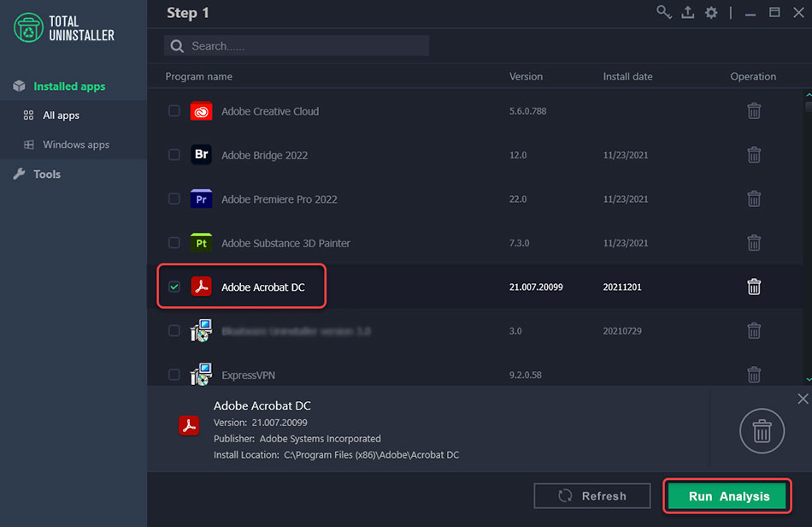Click scrollbar down arrow of app list

[x=809, y=379]
